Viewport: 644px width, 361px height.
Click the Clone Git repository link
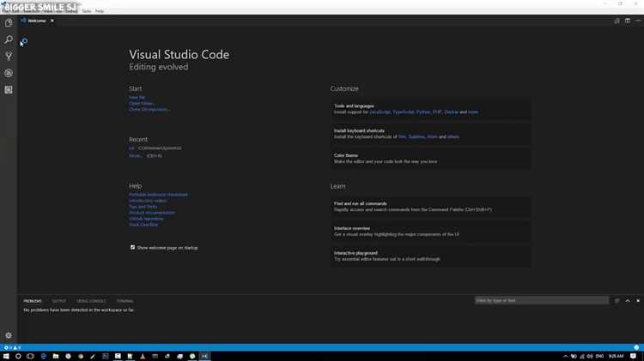(x=149, y=110)
